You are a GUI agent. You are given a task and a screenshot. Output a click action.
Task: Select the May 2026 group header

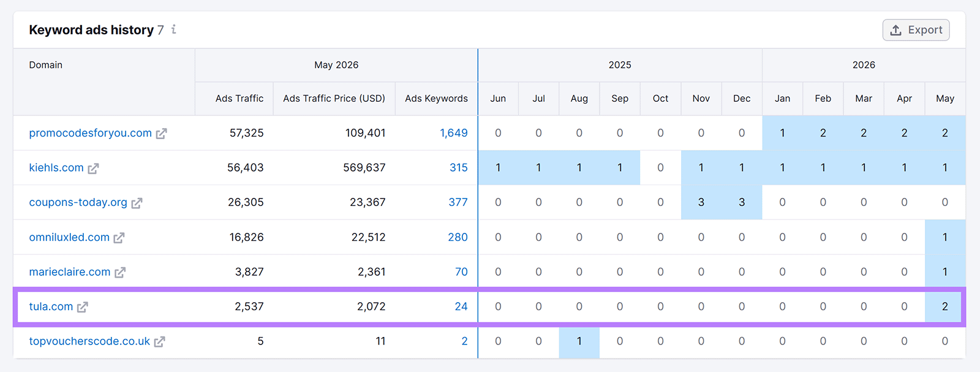pyautogui.click(x=336, y=65)
